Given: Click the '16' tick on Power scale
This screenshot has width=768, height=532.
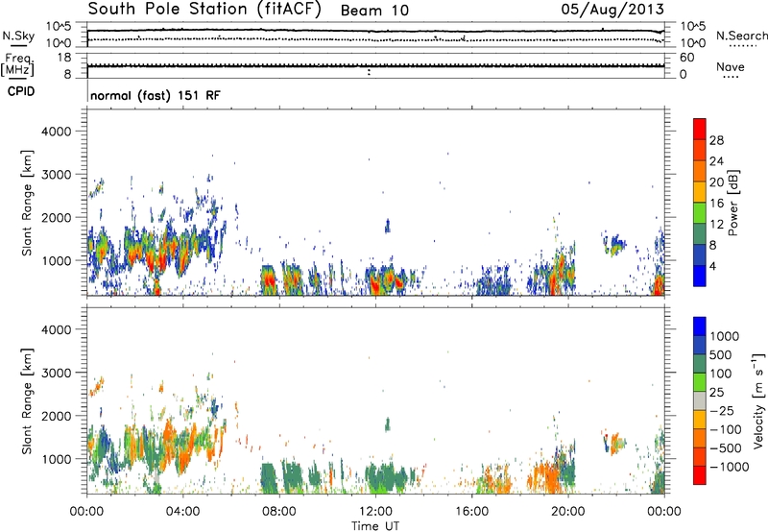Looking at the screenshot, I should (x=716, y=204).
